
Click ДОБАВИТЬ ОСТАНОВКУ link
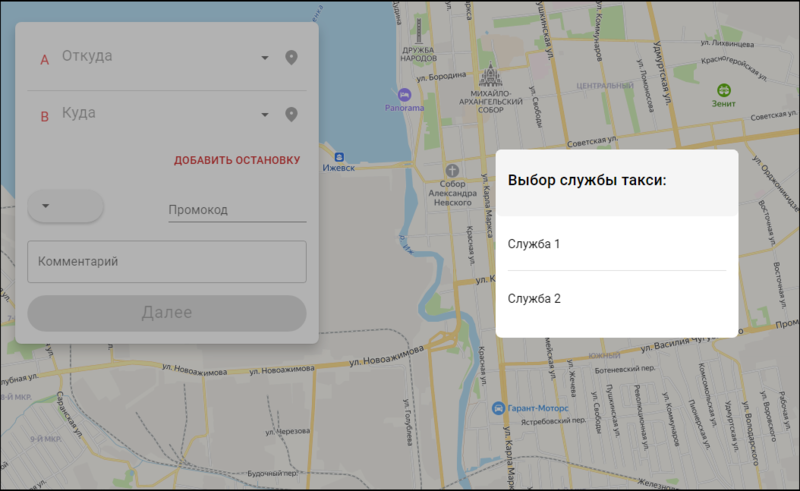[237, 160]
